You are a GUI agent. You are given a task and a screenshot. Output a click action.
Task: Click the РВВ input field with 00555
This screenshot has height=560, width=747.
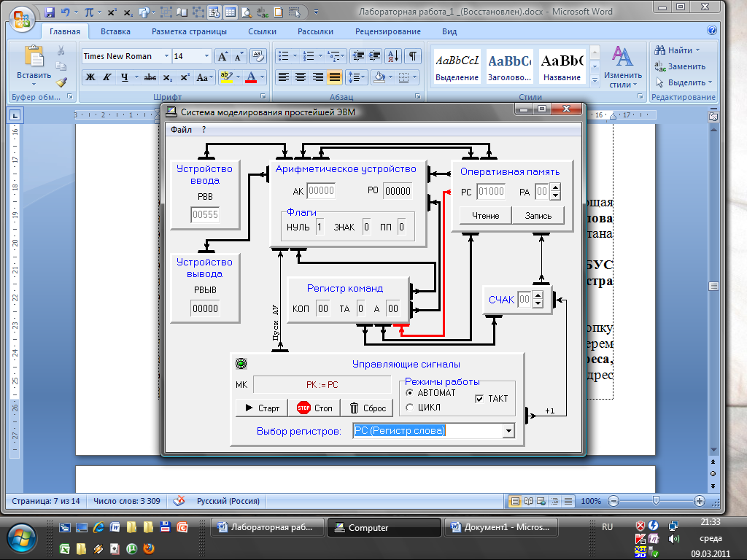click(205, 215)
